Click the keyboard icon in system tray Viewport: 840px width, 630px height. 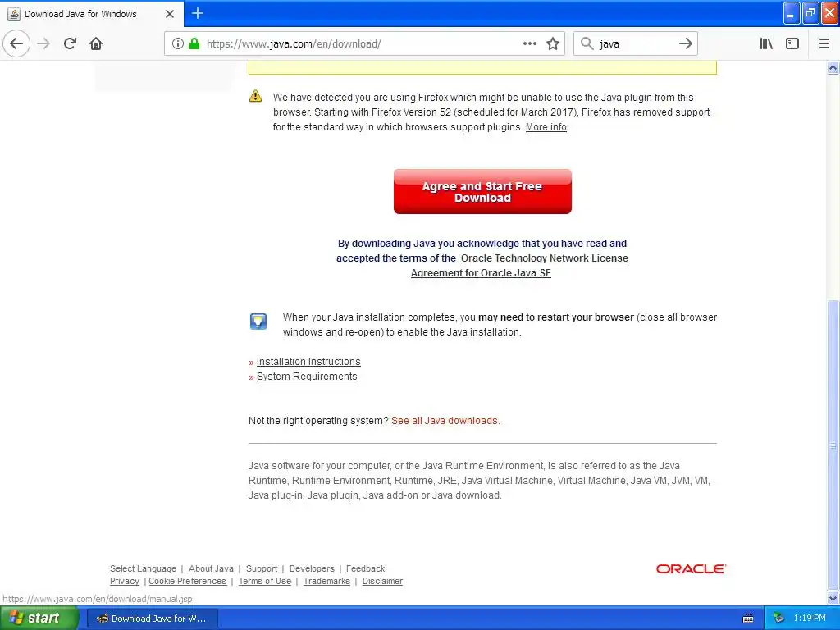click(x=748, y=619)
